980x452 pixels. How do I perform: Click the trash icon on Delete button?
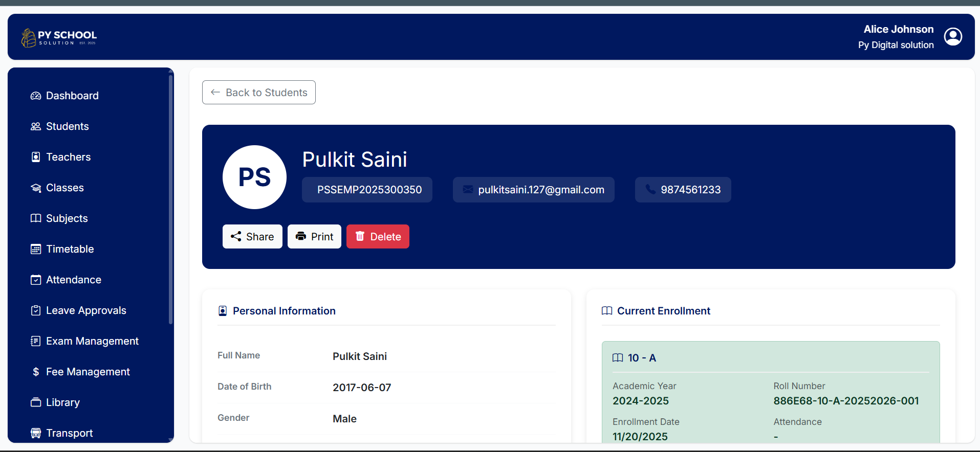360,236
